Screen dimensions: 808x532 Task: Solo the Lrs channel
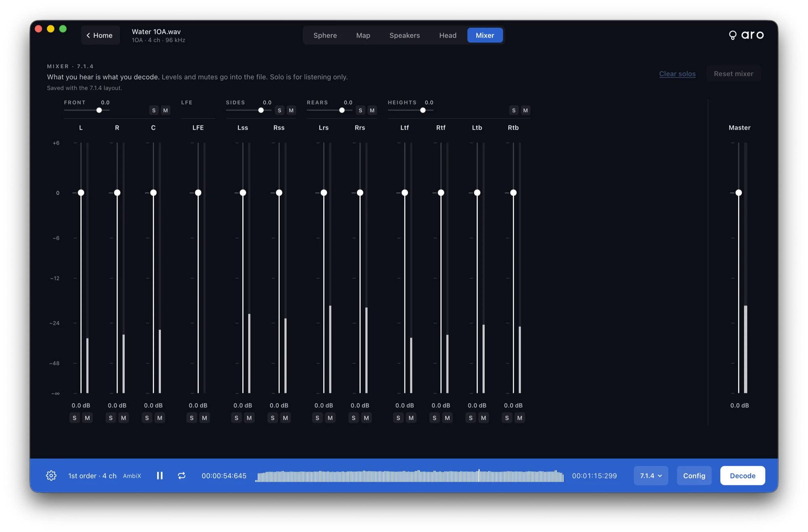click(318, 418)
